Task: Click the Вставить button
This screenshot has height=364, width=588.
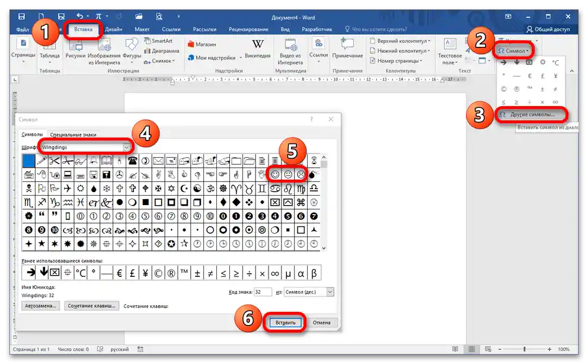Action: coord(285,323)
